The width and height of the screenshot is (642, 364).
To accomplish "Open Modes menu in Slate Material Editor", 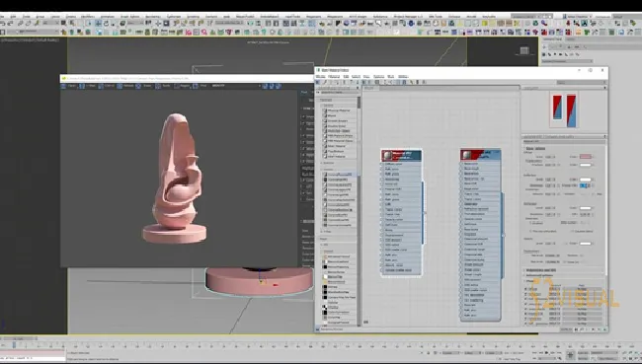I will (x=321, y=76).
